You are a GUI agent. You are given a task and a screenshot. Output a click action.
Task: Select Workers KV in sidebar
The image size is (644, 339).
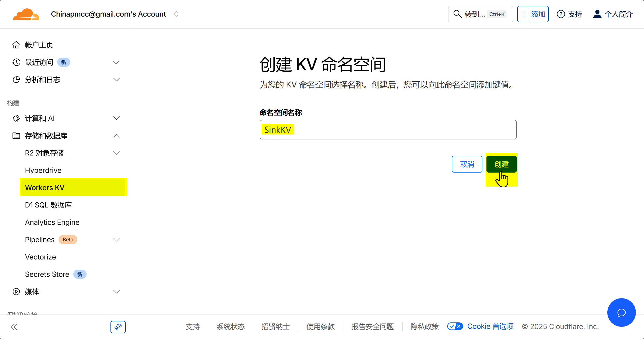coord(45,188)
